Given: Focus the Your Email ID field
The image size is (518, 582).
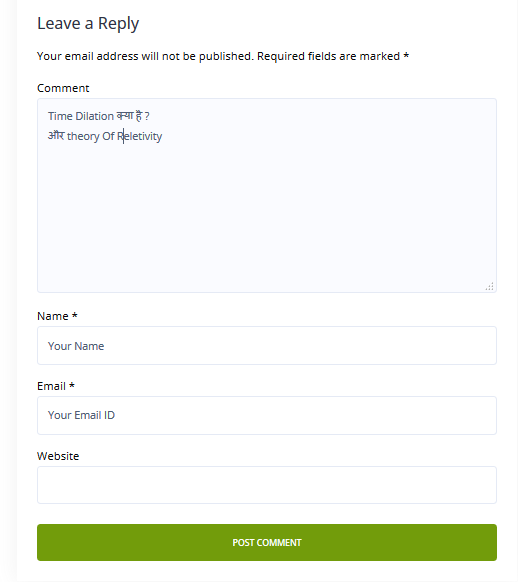Looking at the screenshot, I should point(267,415).
